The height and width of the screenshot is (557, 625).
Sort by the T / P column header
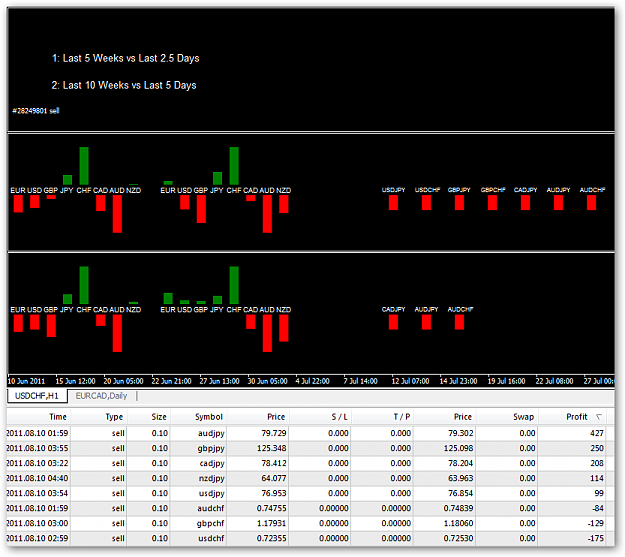(x=402, y=417)
